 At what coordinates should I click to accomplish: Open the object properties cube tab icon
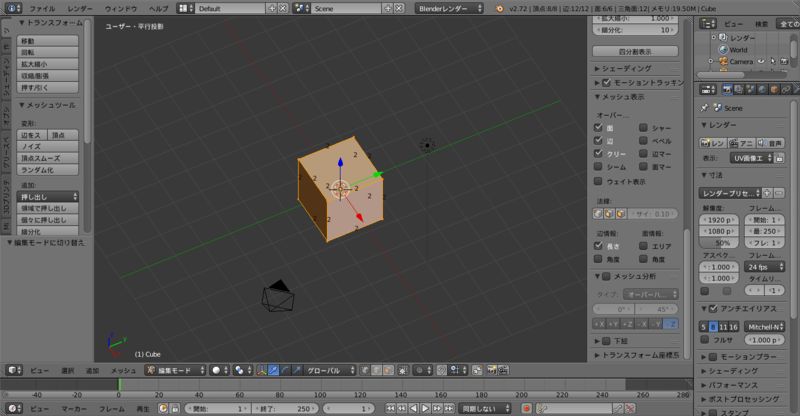pyautogui.click(x=774, y=90)
